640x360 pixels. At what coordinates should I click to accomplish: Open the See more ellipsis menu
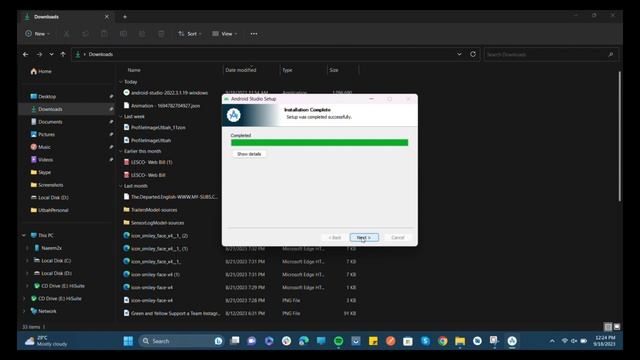click(x=254, y=34)
